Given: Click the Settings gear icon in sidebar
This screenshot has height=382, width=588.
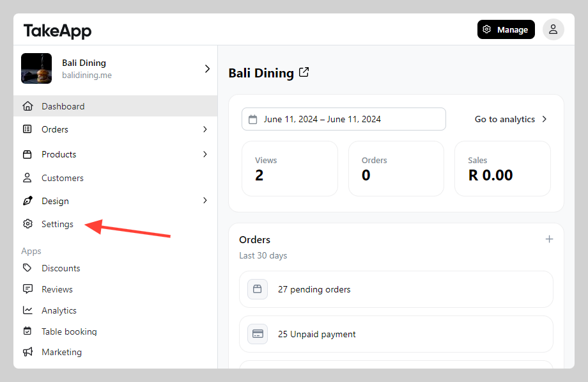Looking at the screenshot, I should 27,224.
